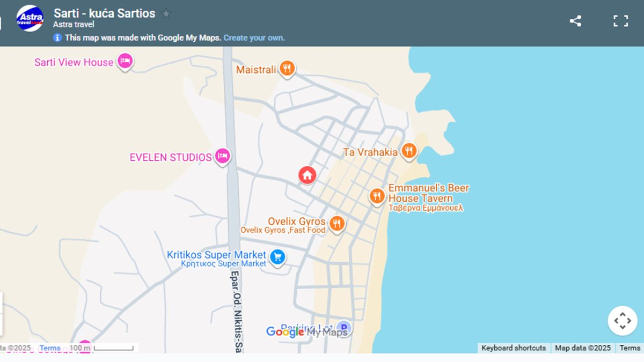Open the Ovelix Gyros restaurant marker
Image resolution: width=644 pixels, height=362 pixels.
pos(337,223)
